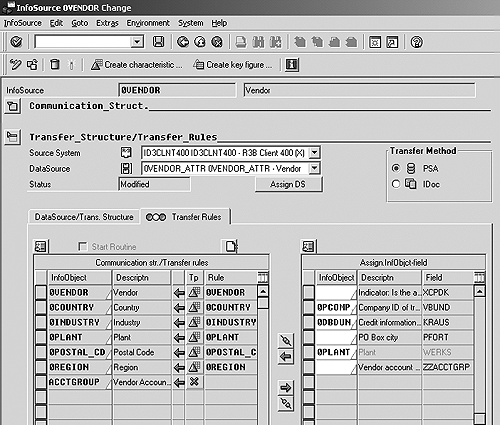Open column configuration of right table
Viewport: 500px width, 425px height.
click(479, 277)
